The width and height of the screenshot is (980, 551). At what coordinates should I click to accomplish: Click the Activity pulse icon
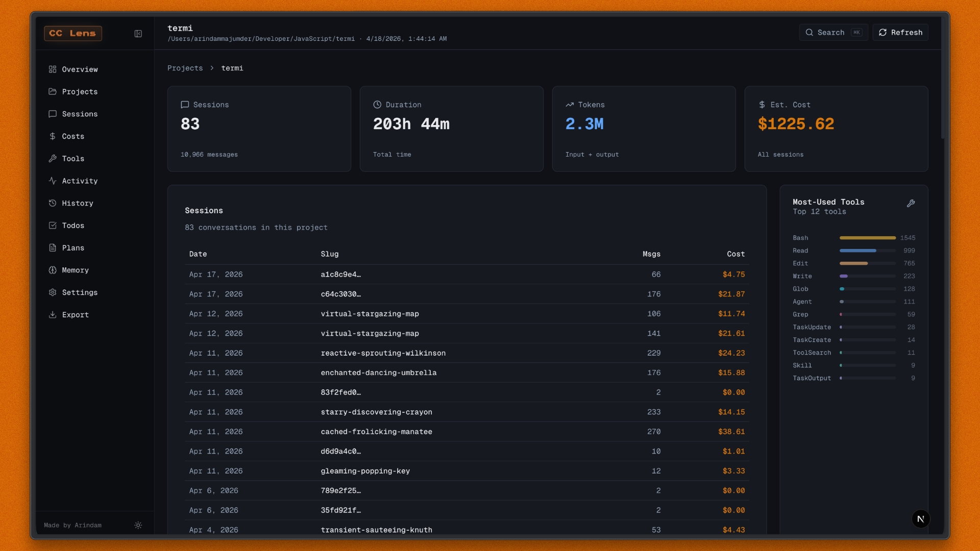click(x=53, y=181)
